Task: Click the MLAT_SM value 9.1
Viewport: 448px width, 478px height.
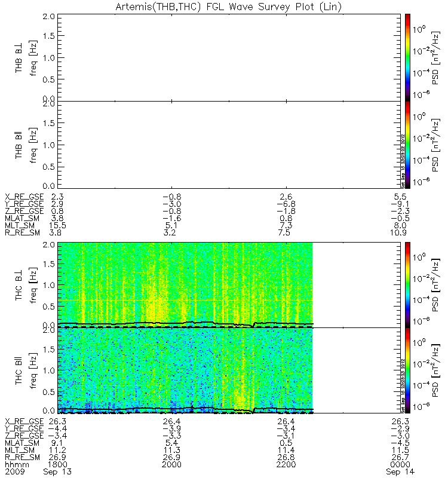Action: (x=57, y=443)
